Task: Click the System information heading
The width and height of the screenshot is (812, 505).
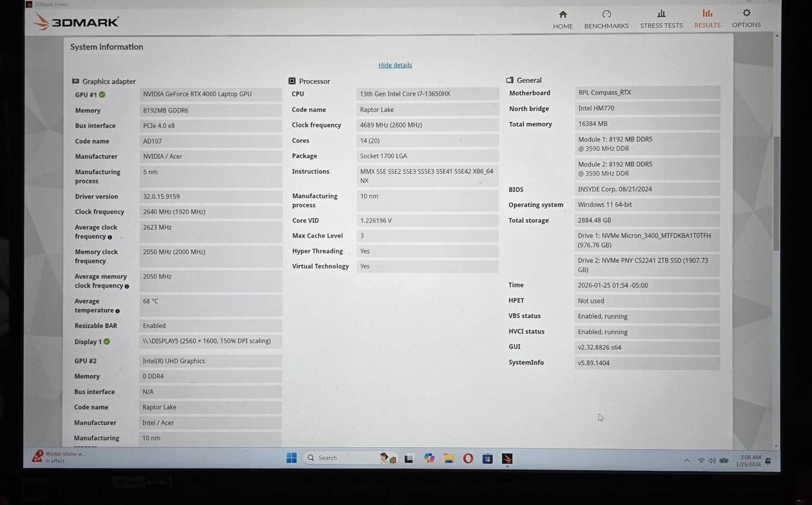Action: [x=107, y=47]
